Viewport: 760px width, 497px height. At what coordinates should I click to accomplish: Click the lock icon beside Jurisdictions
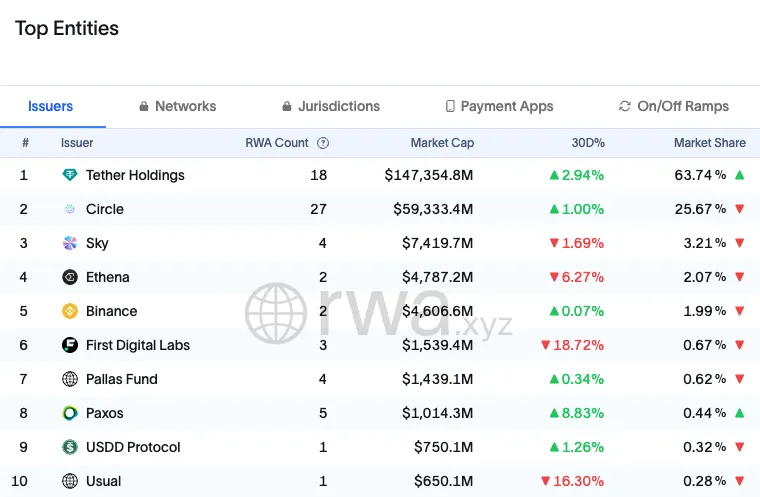(x=287, y=106)
